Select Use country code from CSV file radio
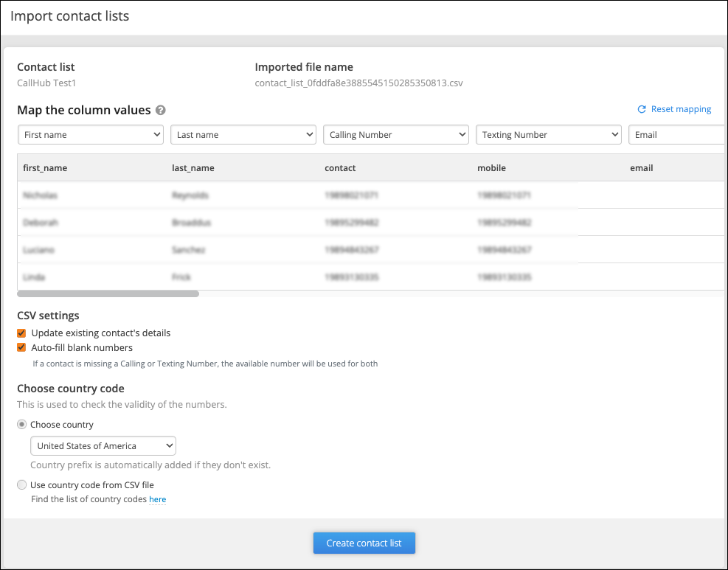The height and width of the screenshot is (570, 728). pyautogui.click(x=22, y=484)
